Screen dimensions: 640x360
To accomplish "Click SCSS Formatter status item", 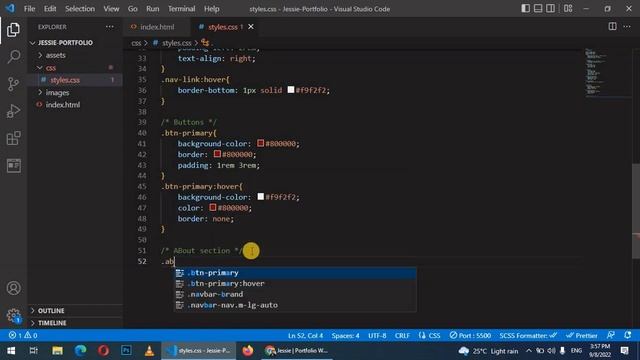I will pos(528,335).
